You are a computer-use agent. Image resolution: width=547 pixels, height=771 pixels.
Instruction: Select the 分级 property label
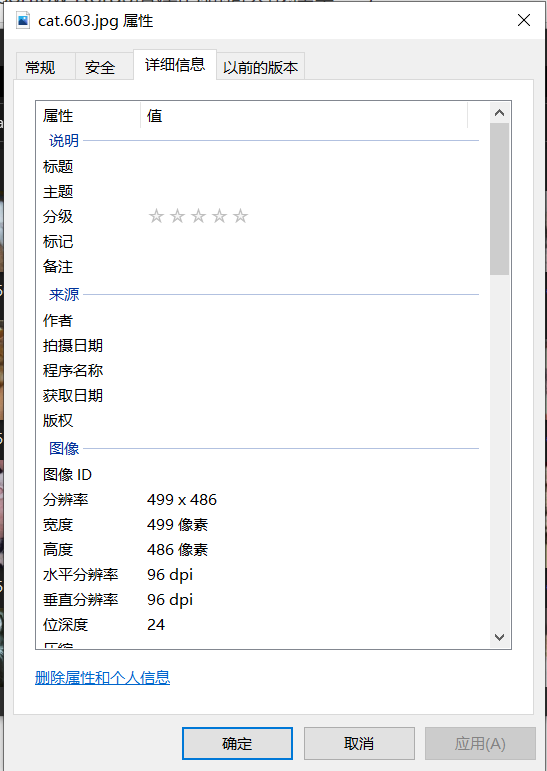click(x=58, y=216)
